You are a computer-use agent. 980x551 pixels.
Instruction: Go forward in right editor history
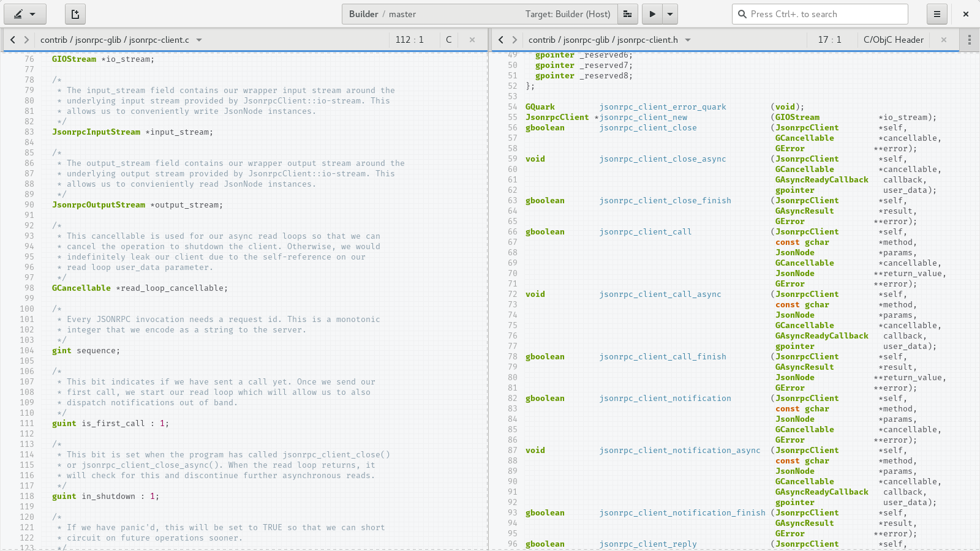[514, 40]
